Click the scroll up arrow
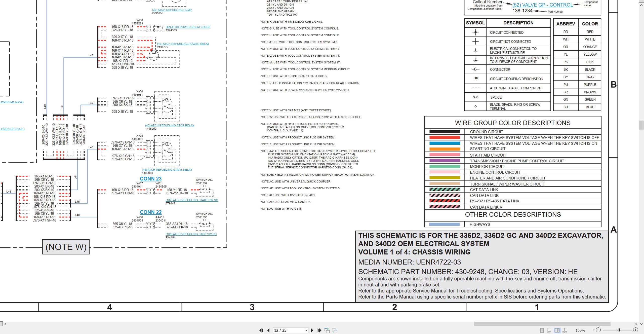 click(x=641, y=5)
